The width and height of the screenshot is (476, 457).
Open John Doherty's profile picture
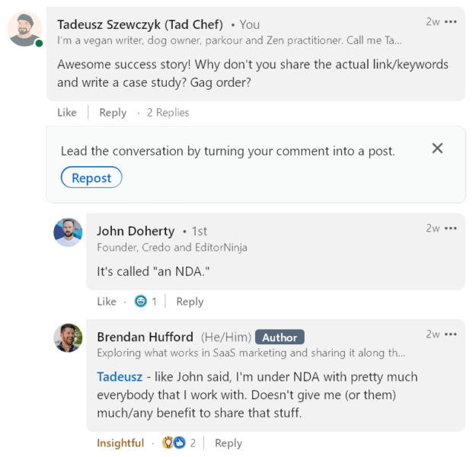pos(68,232)
